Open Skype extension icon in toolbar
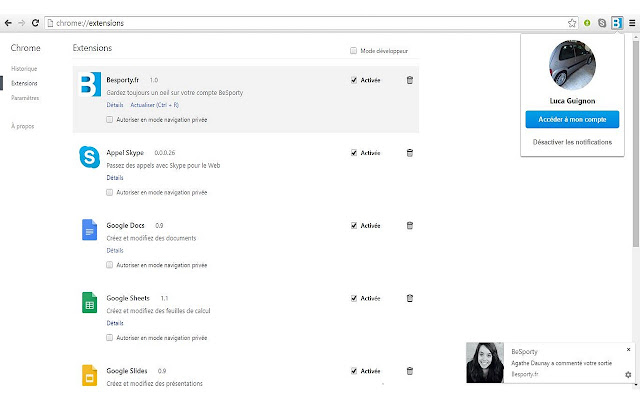 click(x=602, y=23)
